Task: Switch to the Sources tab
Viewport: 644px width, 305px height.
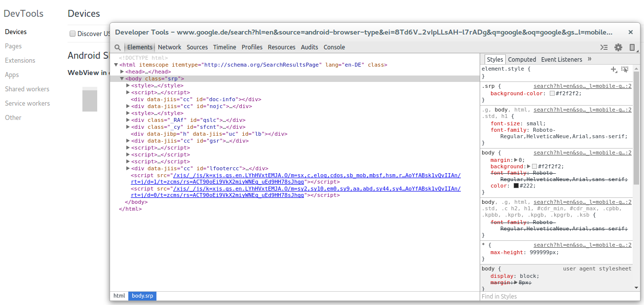Action: coord(197,47)
